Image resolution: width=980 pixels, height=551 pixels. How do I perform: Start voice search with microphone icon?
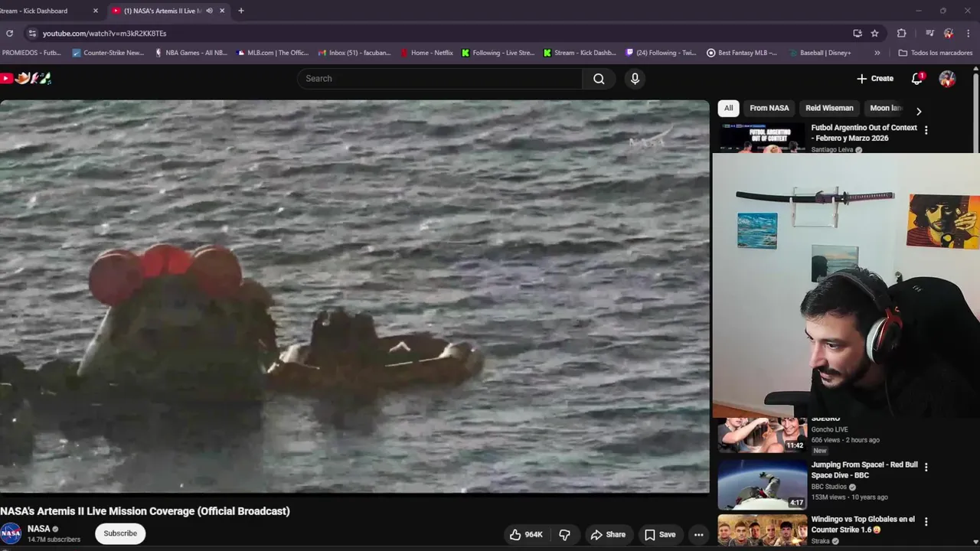click(x=635, y=78)
